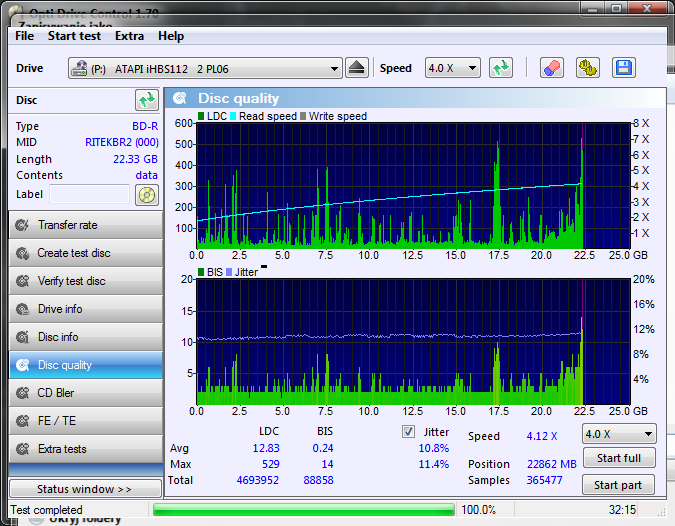The width and height of the screenshot is (675, 526).
Task: Open the File menu
Action: (x=25, y=36)
